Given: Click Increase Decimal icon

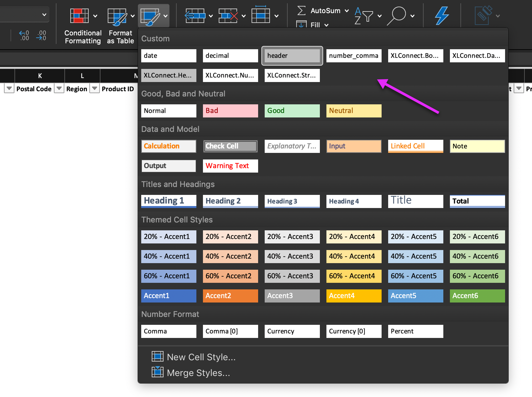Looking at the screenshot, I should (x=24, y=35).
